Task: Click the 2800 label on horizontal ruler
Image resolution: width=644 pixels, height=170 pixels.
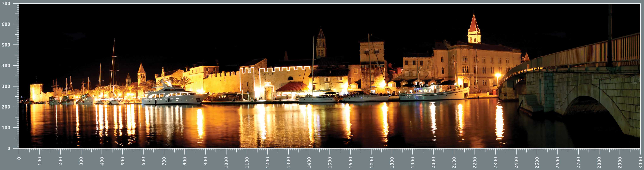Action: [599, 163]
